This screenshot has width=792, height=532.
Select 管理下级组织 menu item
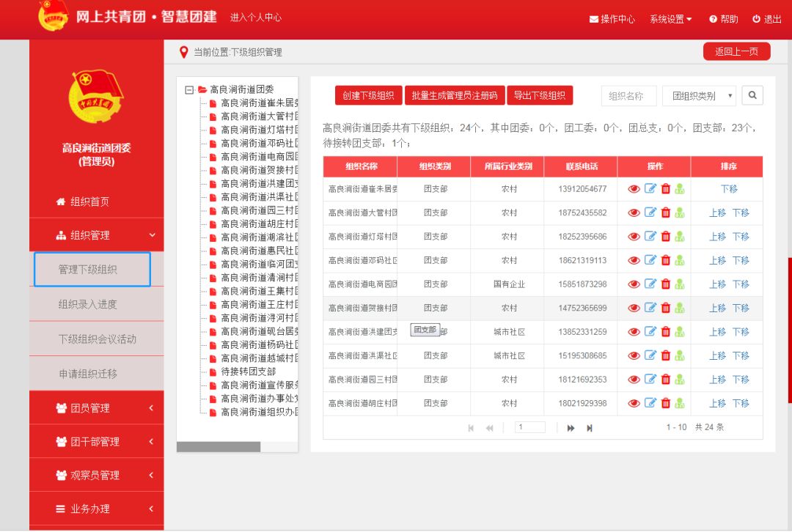(92, 270)
